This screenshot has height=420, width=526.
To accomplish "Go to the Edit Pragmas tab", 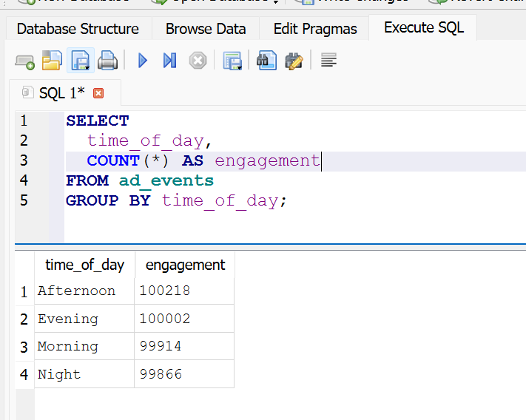I will click(x=315, y=29).
